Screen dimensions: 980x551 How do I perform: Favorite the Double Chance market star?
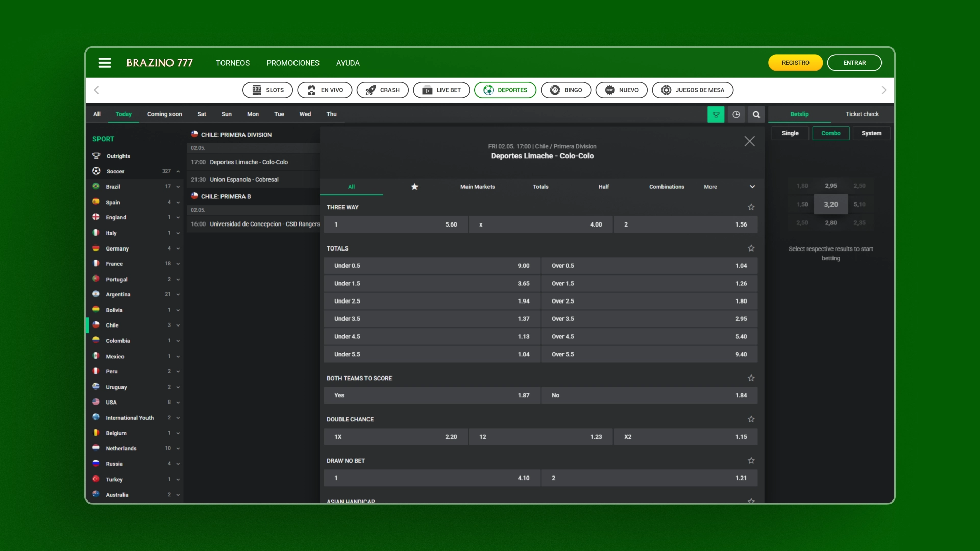coord(751,419)
